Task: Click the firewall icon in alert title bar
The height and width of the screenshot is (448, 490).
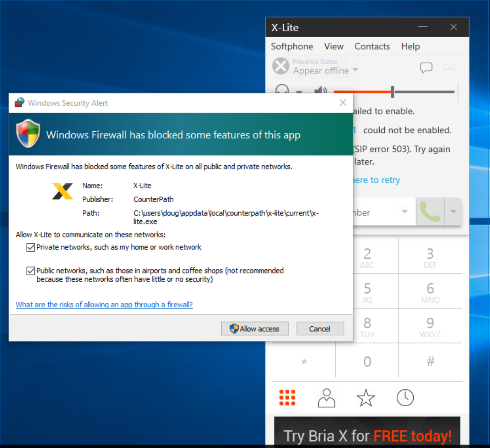Action: point(20,103)
